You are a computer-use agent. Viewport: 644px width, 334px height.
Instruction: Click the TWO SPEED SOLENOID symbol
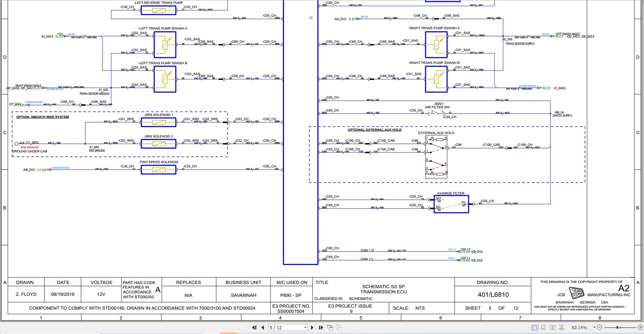158,169
